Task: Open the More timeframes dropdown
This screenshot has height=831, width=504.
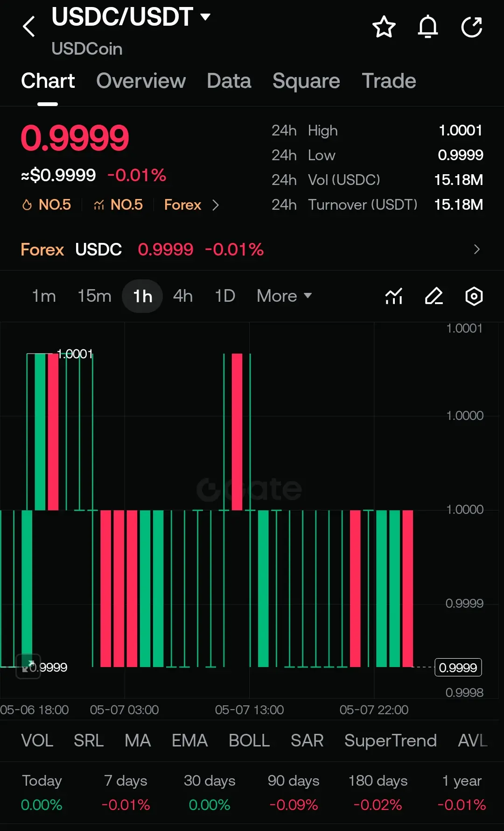Action: tap(284, 296)
